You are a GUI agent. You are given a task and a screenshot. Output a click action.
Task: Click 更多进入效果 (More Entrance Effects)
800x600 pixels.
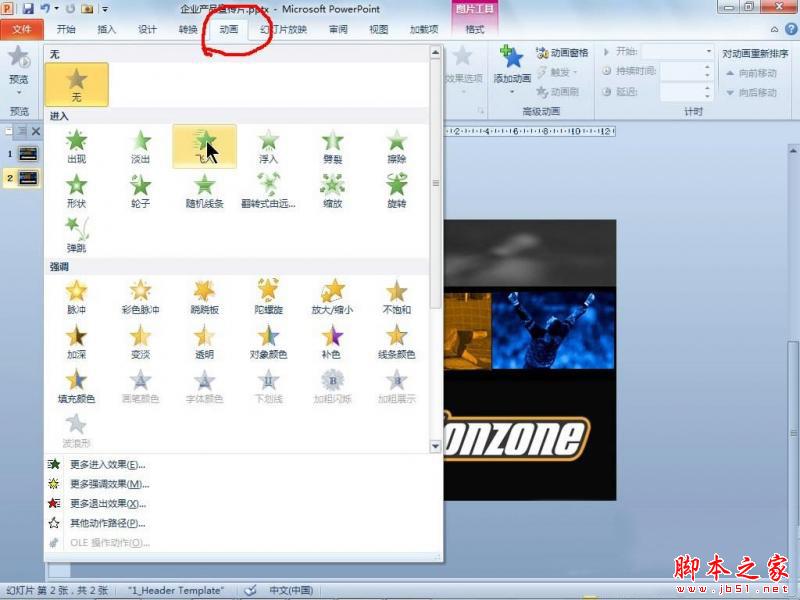(108, 464)
